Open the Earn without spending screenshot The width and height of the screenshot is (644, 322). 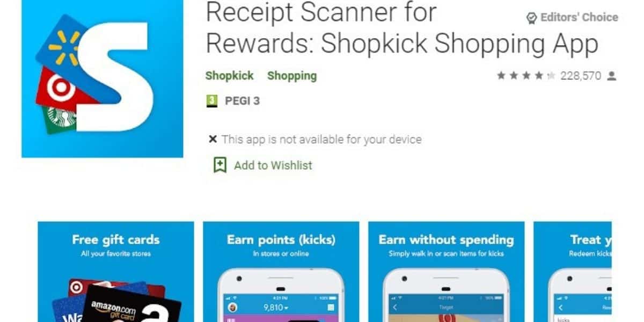(x=446, y=272)
